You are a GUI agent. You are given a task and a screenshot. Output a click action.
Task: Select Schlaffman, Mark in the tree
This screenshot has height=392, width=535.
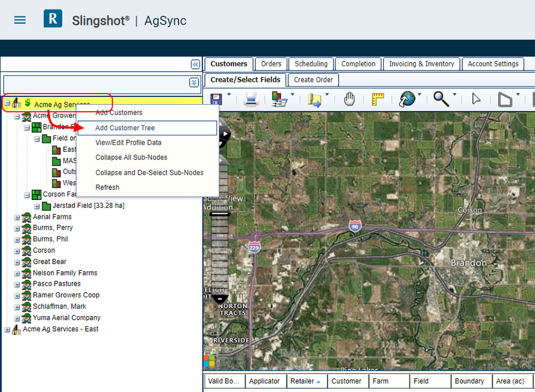tap(59, 306)
